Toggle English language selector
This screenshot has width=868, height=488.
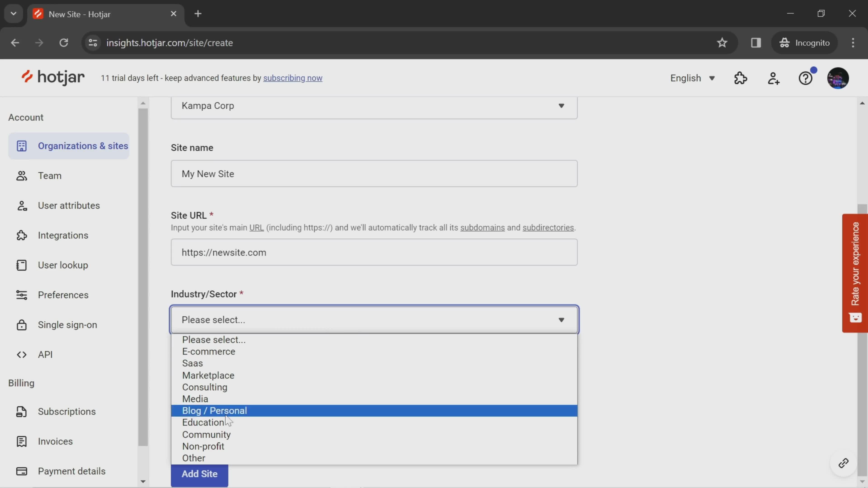pyautogui.click(x=693, y=78)
